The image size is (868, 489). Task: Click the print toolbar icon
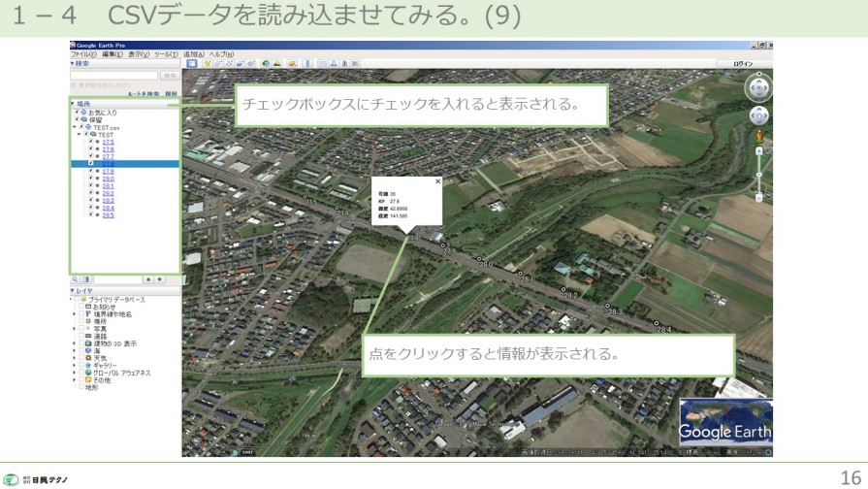tap(333, 63)
